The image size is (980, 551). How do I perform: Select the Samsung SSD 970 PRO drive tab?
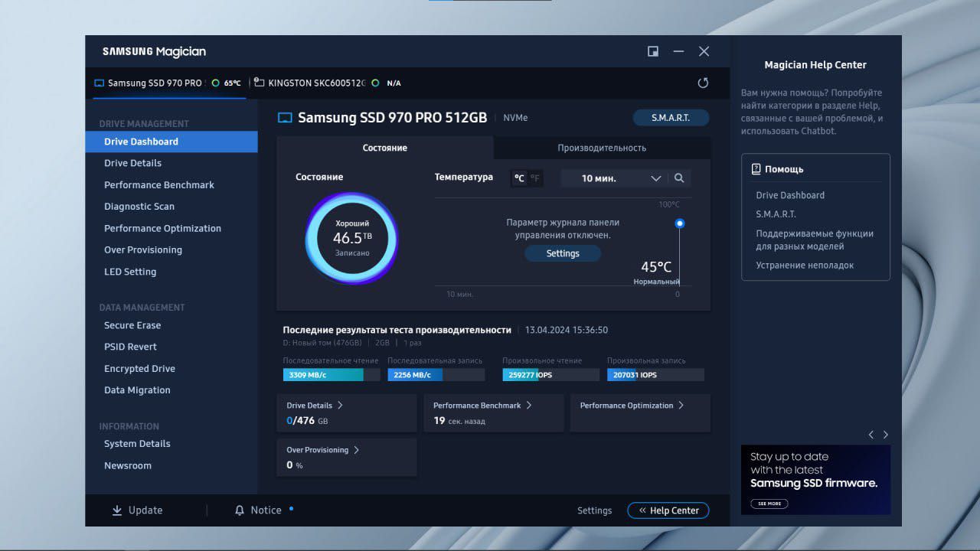(169, 83)
